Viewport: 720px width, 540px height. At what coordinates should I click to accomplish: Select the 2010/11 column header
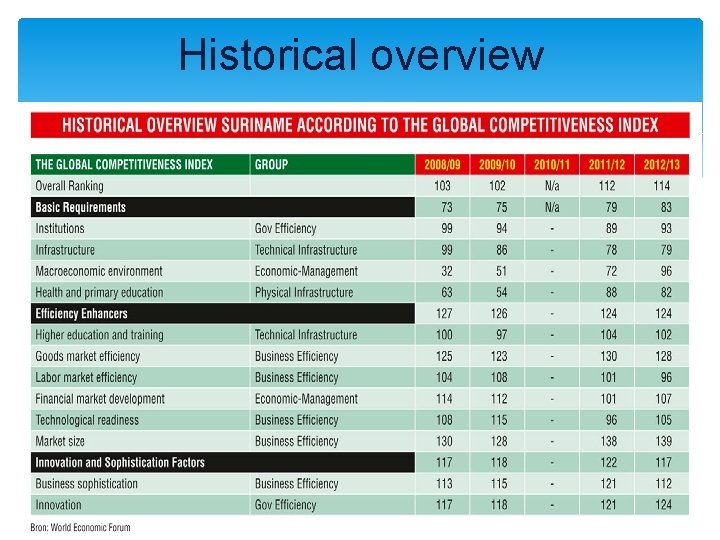(x=551, y=164)
